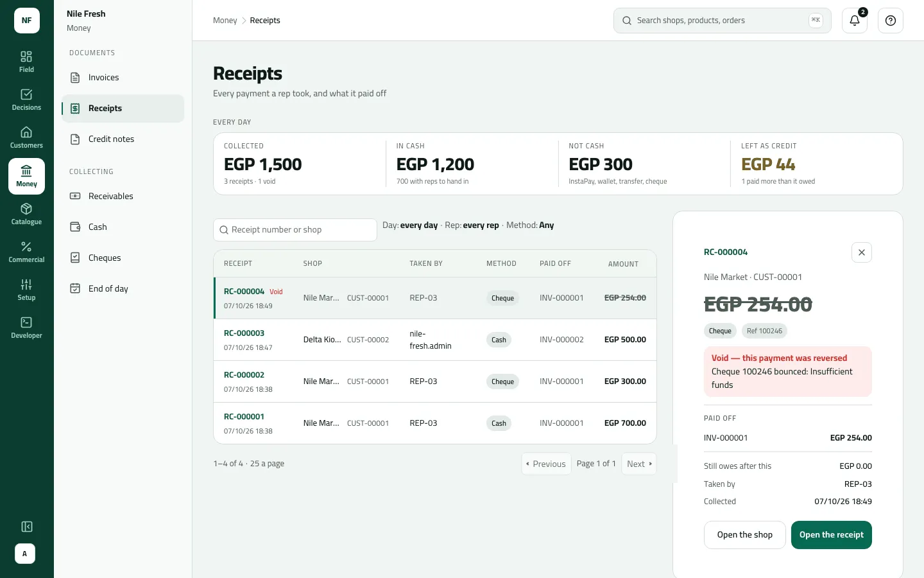Click the Open the shop button
Screen dimensions: 924x578
coord(744,535)
